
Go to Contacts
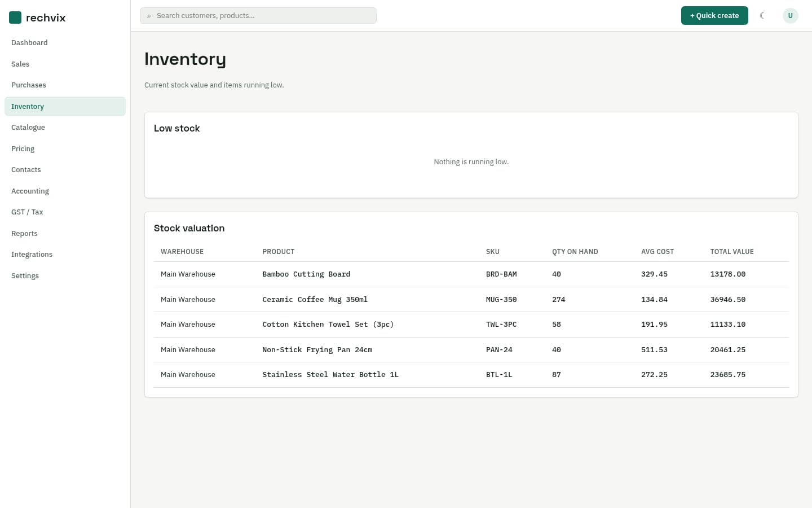65,170
